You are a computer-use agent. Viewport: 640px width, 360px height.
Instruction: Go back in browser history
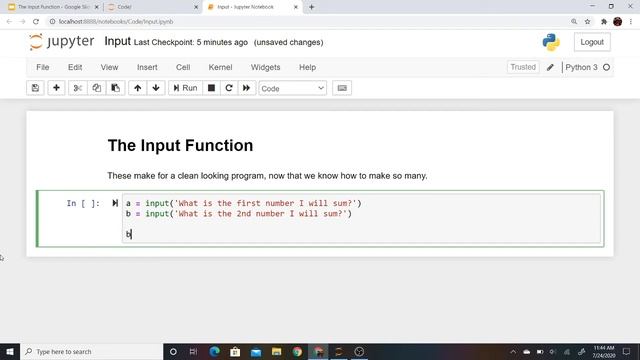click(x=9, y=22)
